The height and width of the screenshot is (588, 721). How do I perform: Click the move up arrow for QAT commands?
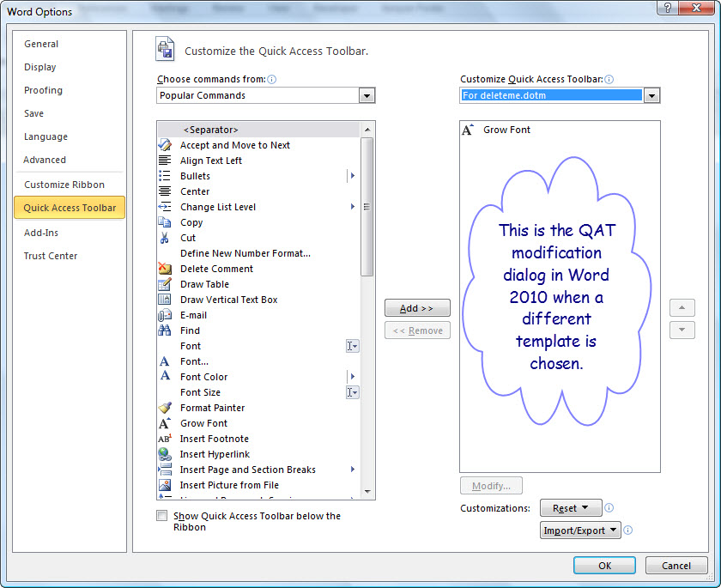click(682, 307)
